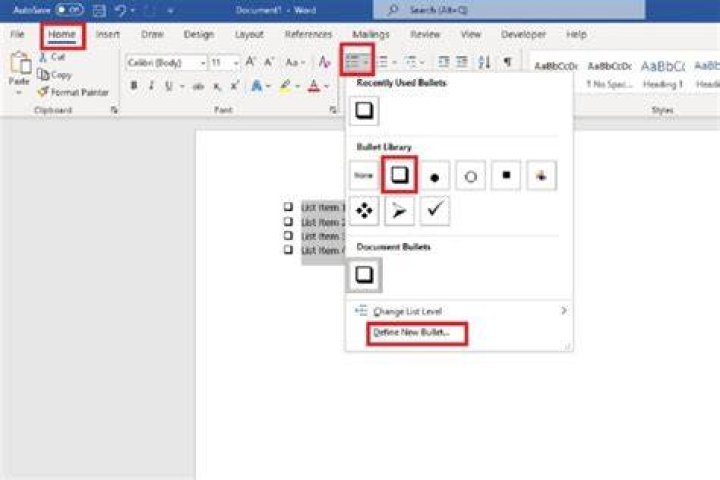
Task: Open the Layout tab
Action: click(249, 34)
